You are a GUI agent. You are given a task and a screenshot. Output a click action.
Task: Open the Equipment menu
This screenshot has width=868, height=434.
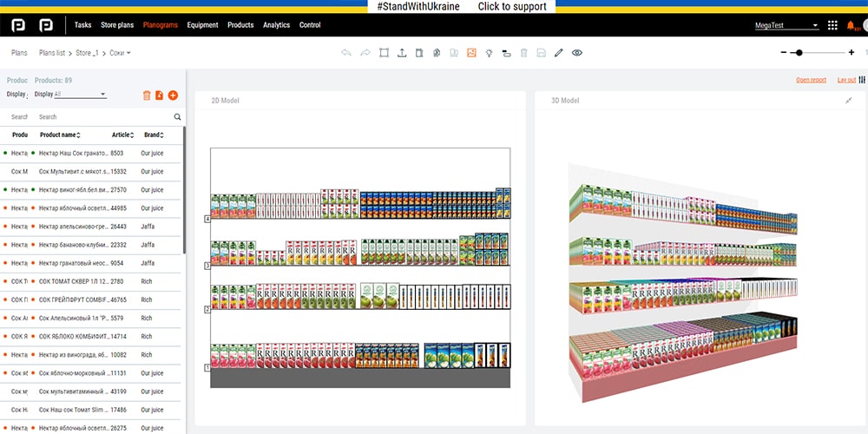click(202, 25)
